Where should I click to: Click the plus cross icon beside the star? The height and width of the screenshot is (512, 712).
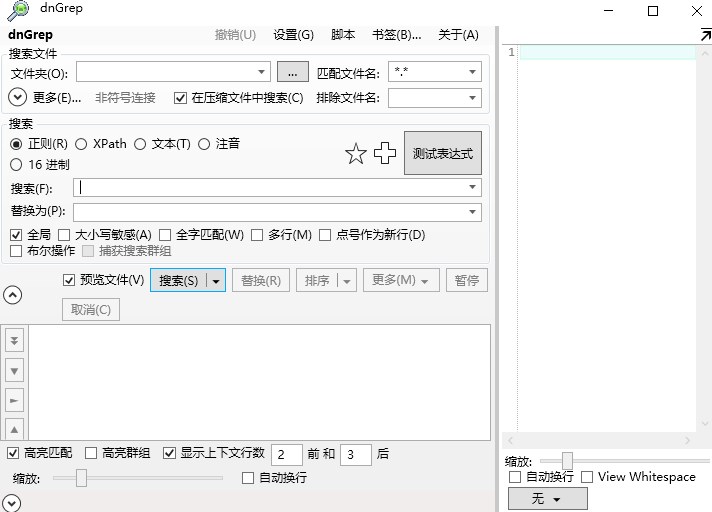[385, 154]
